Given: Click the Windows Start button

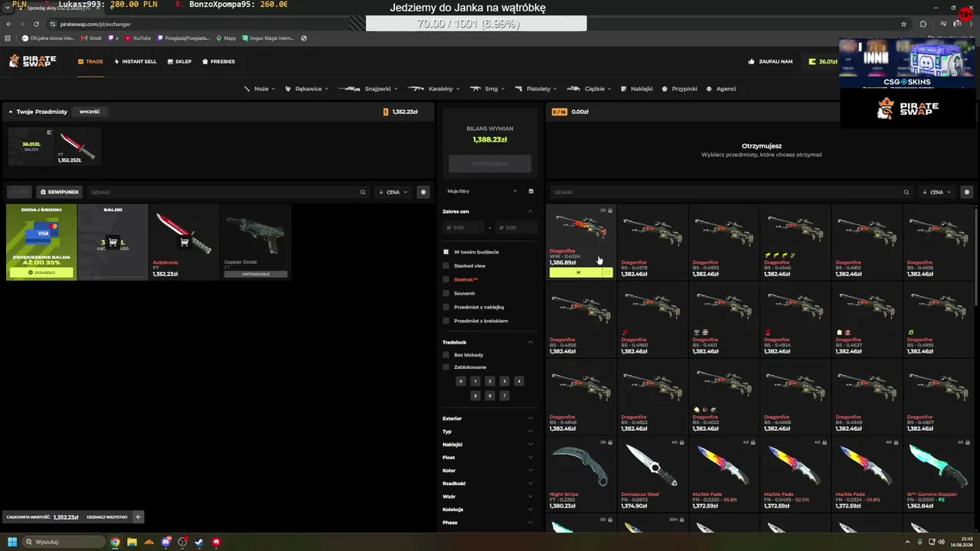Looking at the screenshot, I should click(x=12, y=542).
